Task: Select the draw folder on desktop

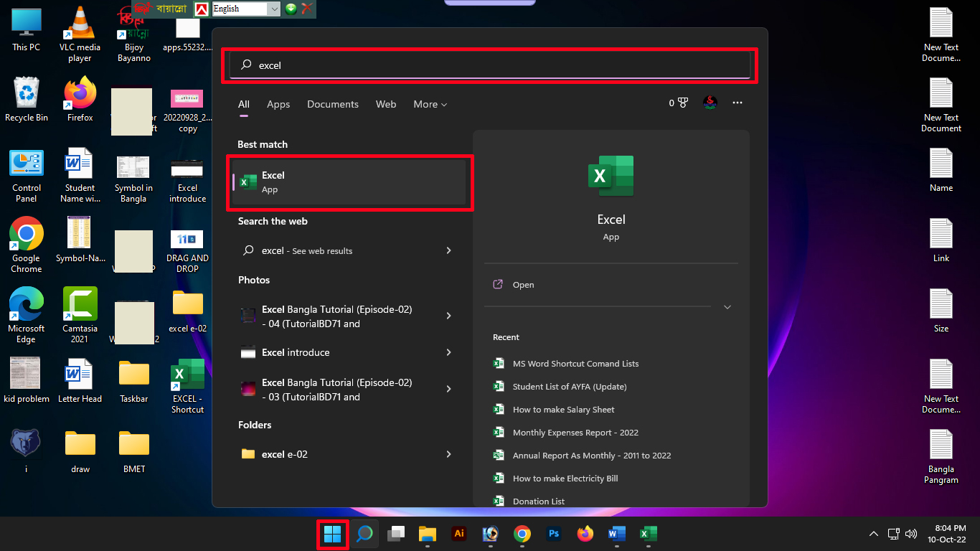Action: pos(80,451)
